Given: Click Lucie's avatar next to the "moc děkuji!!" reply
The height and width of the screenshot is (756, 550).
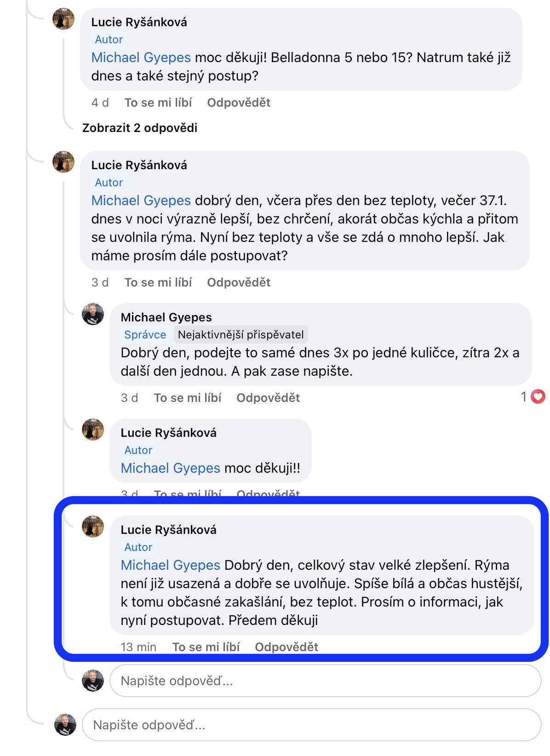Looking at the screenshot, I should point(93,430).
